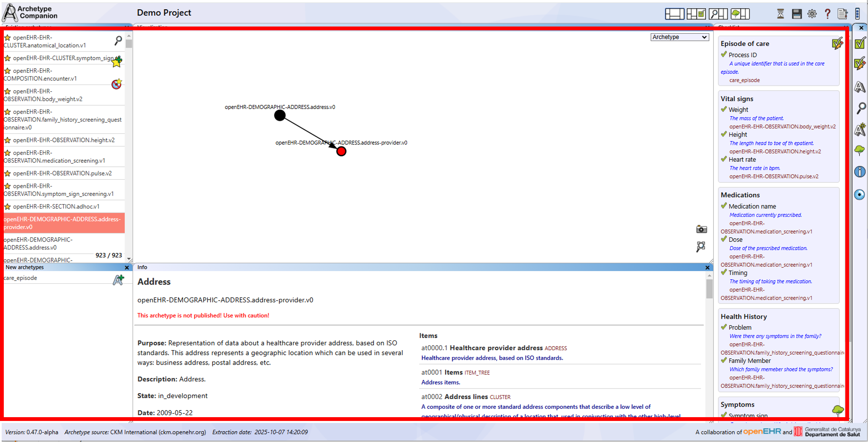Switch to the magnifier search layout
The image size is (868, 442).
(717, 14)
